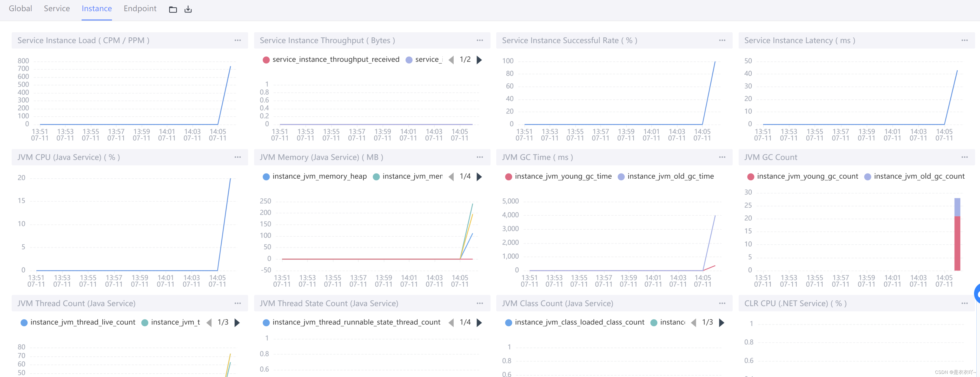Viewport: 980px width, 377px height.
Task: Click the JVM GC Time ( ms ) title
Action: [537, 157]
